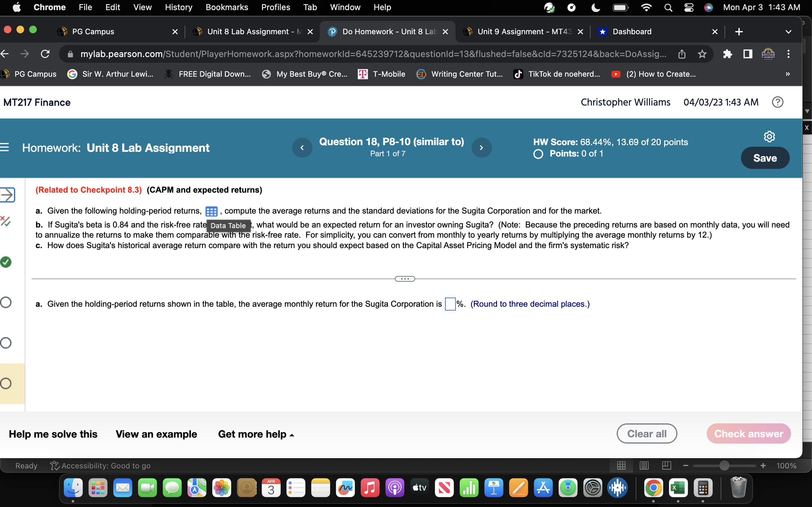
Task: Open the tab overflow chevron at top right
Action: tap(788, 31)
